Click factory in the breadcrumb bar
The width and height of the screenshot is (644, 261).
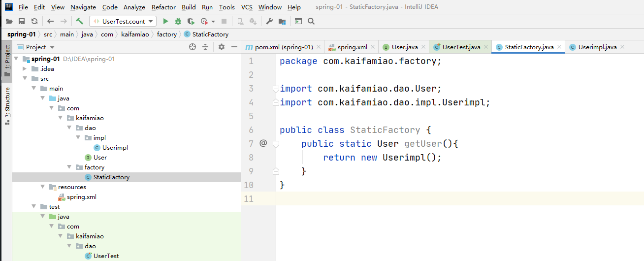166,34
